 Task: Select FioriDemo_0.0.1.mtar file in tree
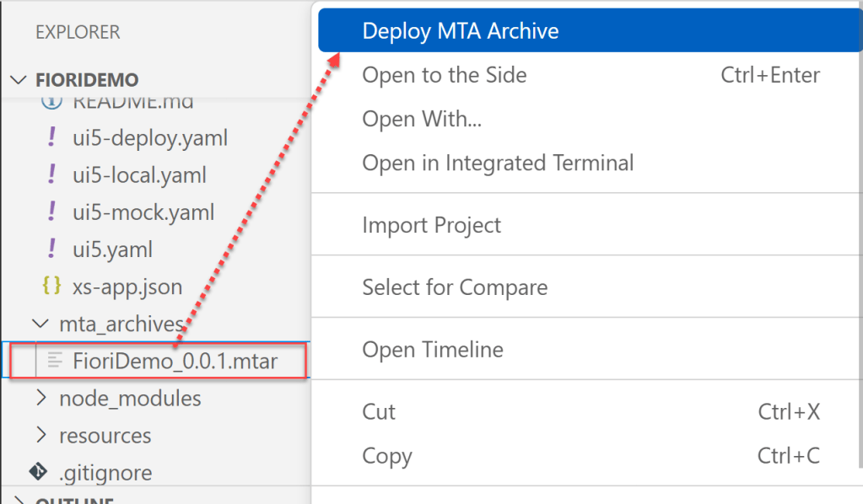175,361
